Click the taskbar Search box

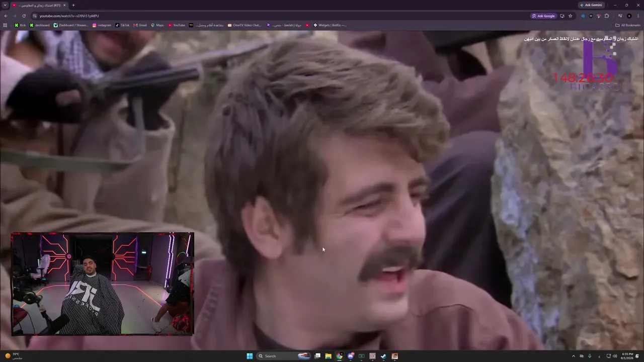coord(284,356)
